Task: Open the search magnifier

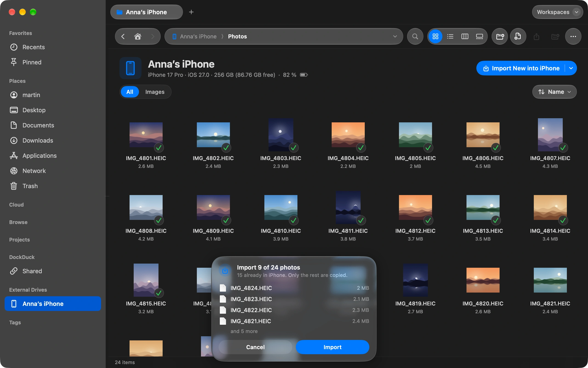Action: tap(415, 37)
